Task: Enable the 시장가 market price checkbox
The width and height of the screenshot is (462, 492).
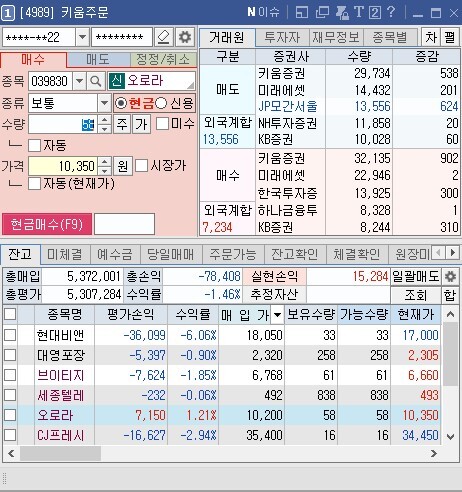Action: point(141,166)
